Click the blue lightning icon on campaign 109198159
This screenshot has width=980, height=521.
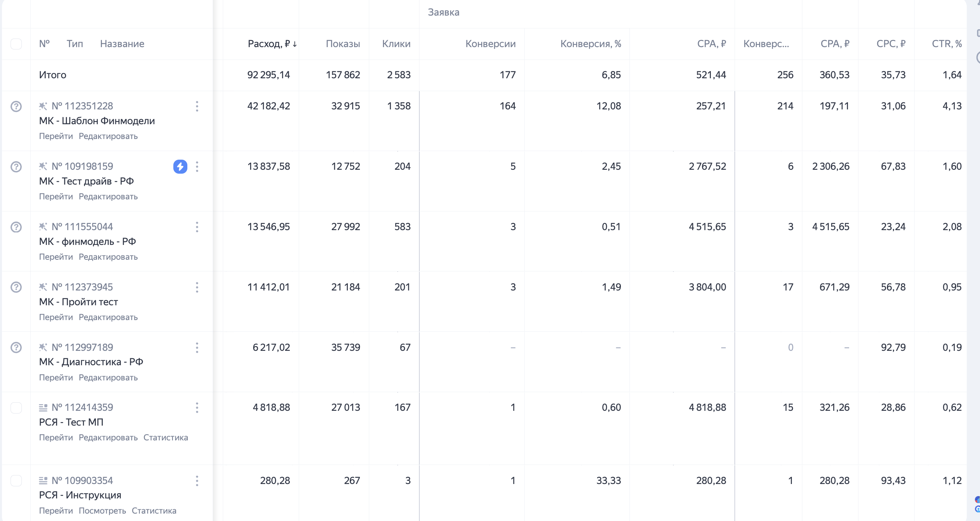click(x=180, y=167)
